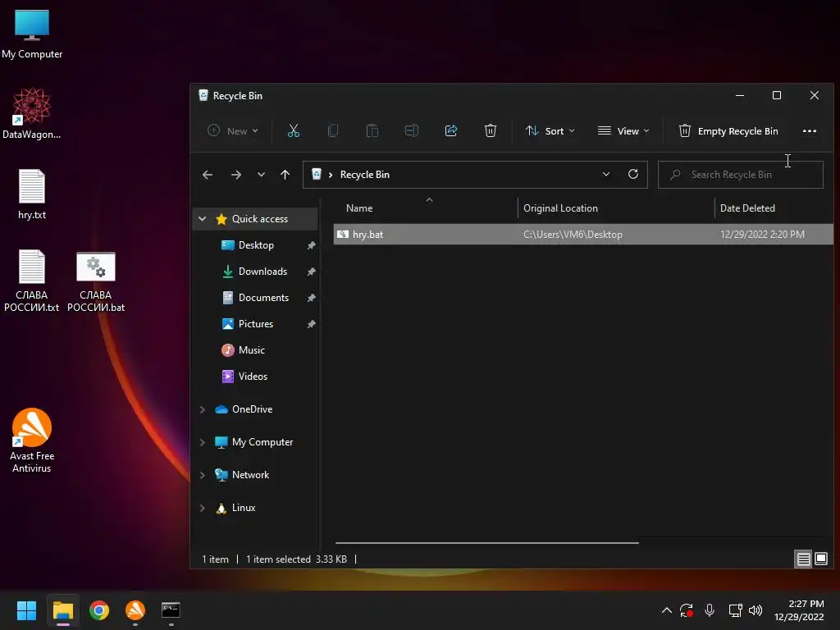The height and width of the screenshot is (630, 840).
Task: Select СЛАВА РОССИИ.bat desktop file
Action: coord(96,282)
